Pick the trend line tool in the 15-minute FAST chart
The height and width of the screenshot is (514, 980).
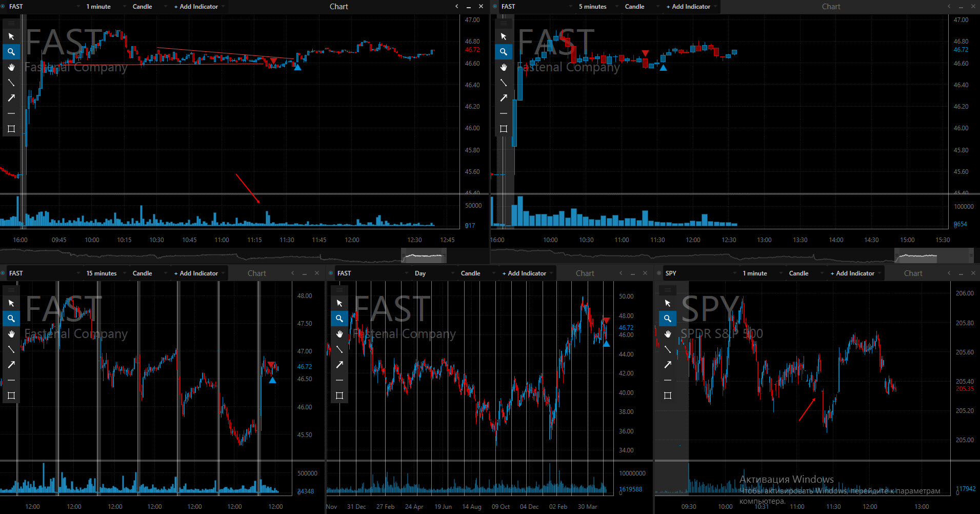click(x=11, y=349)
